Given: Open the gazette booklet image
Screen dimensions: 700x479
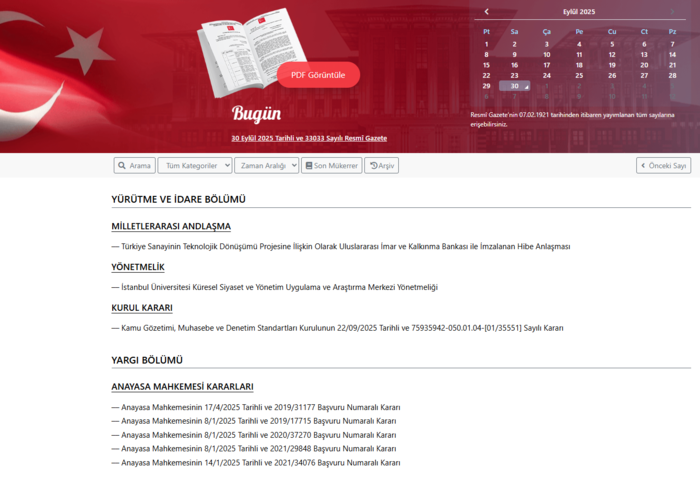Looking at the screenshot, I should pyautogui.click(x=250, y=53).
